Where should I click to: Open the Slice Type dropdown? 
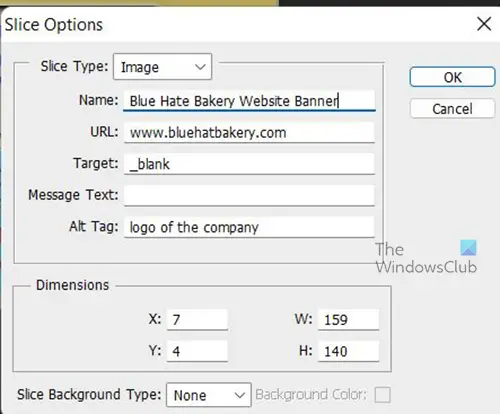click(162, 67)
